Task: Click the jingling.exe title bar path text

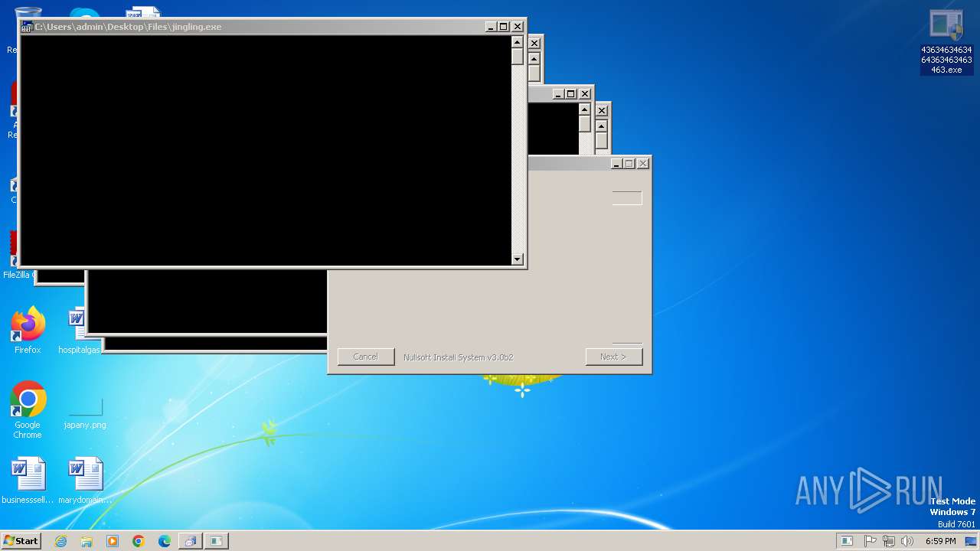Action: (x=128, y=27)
